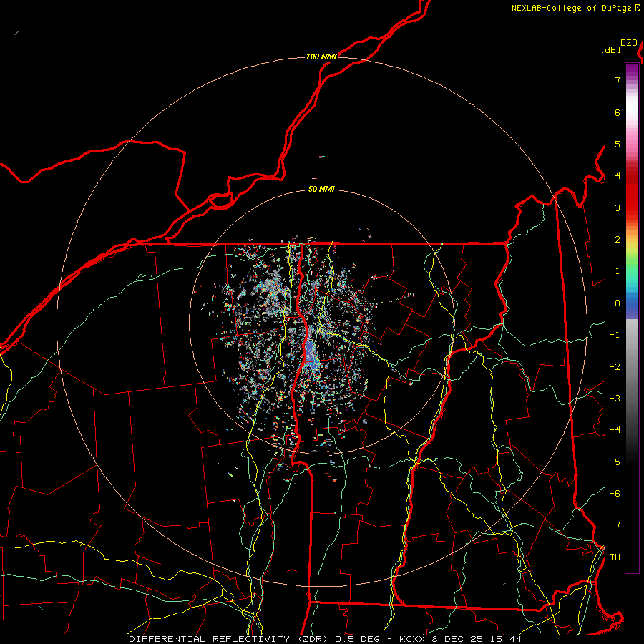Click the [dB] units label
The width and height of the screenshot is (644, 644).
click(x=611, y=49)
